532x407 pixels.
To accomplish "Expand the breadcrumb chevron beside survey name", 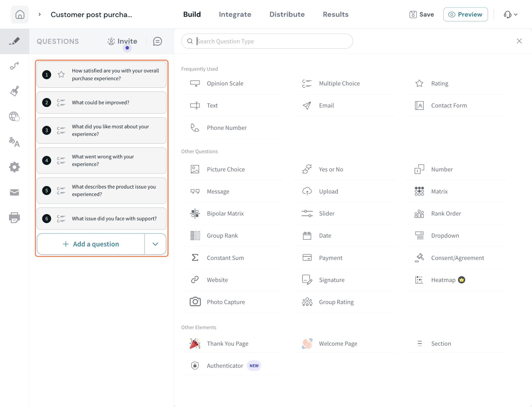I will pyautogui.click(x=40, y=15).
